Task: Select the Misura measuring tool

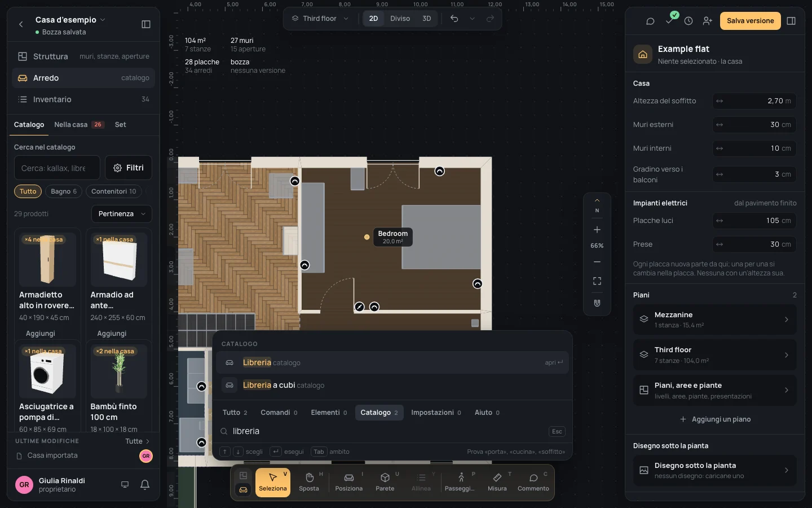Action: [x=497, y=483]
